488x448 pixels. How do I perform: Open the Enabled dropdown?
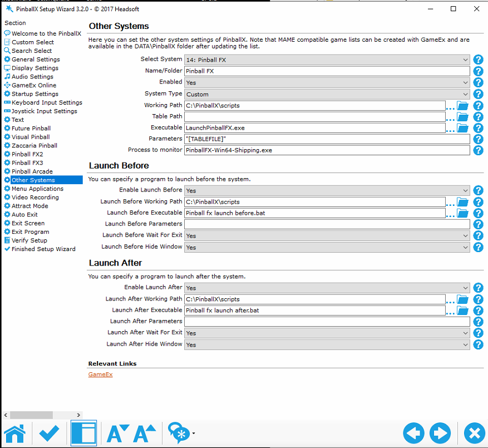tap(327, 82)
